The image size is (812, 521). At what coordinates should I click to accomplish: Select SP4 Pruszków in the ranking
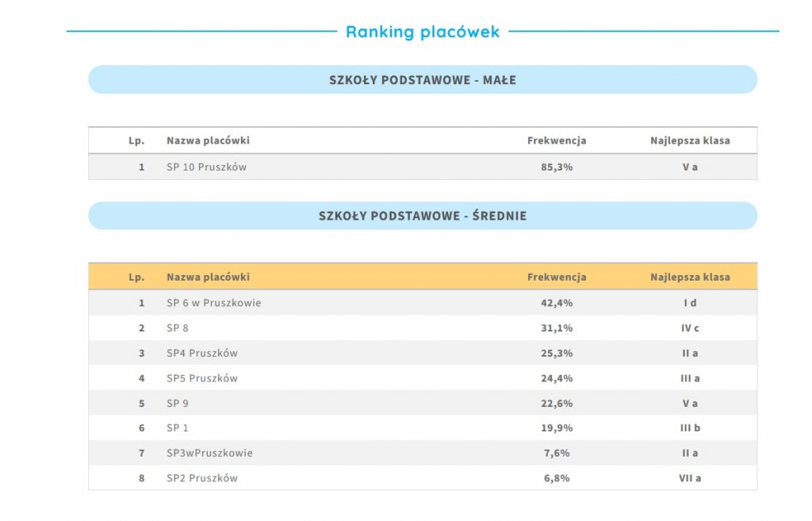coord(201,353)
